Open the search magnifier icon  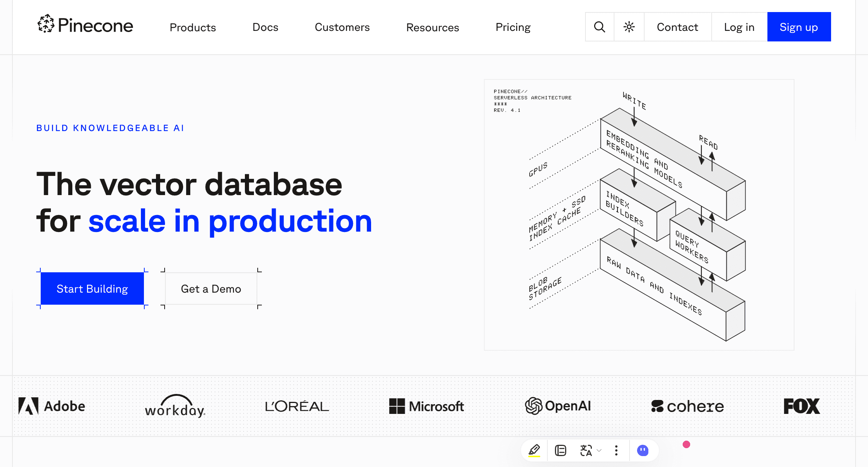[599, 27]
